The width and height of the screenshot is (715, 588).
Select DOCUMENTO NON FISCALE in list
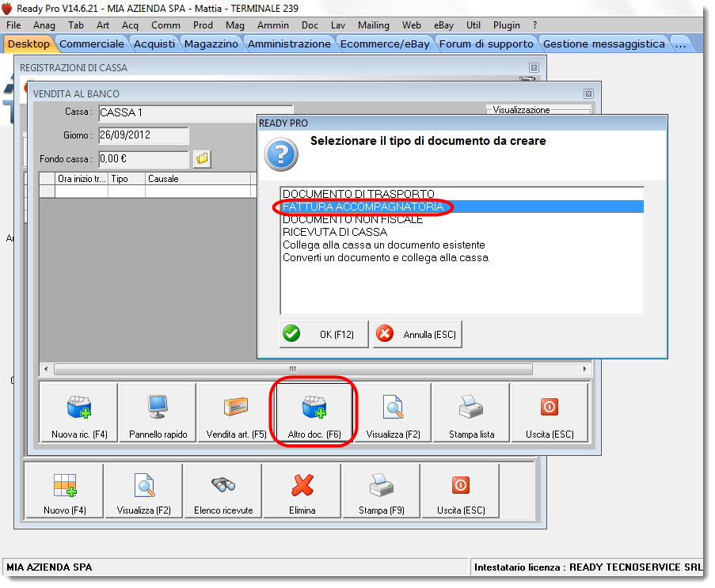coord(462,219)
